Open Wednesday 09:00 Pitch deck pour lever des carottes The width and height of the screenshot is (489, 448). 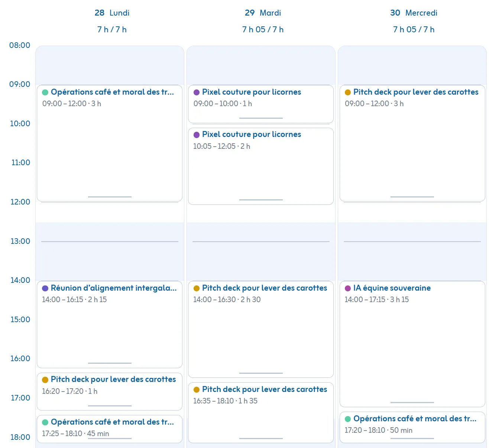click(412, 143)
